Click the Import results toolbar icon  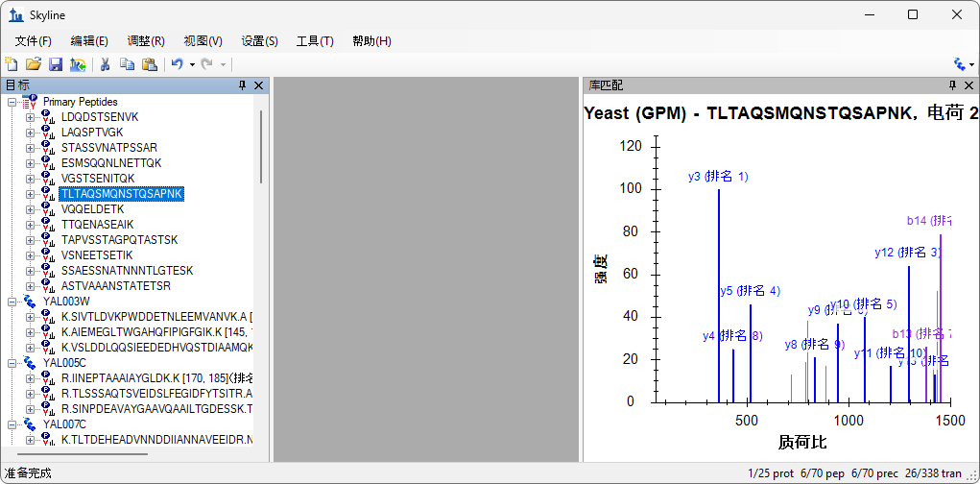tap(78, 64)
